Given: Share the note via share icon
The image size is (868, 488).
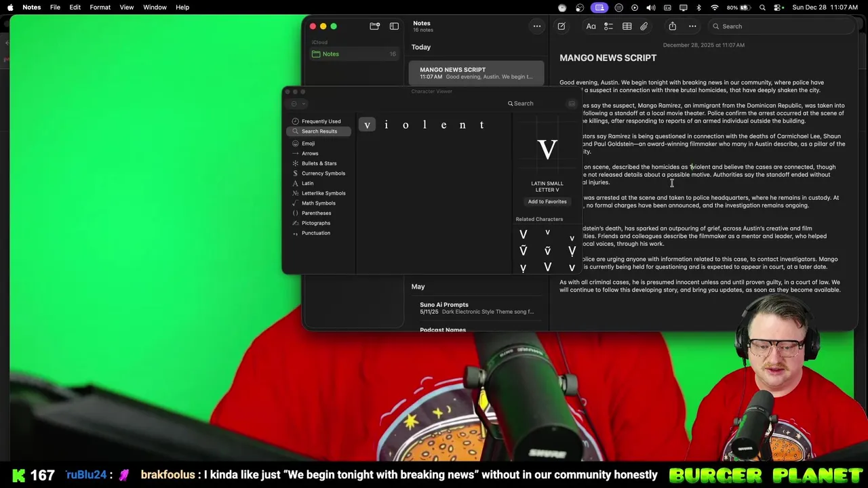Looking at the screenshot, I should coord(672,26).
